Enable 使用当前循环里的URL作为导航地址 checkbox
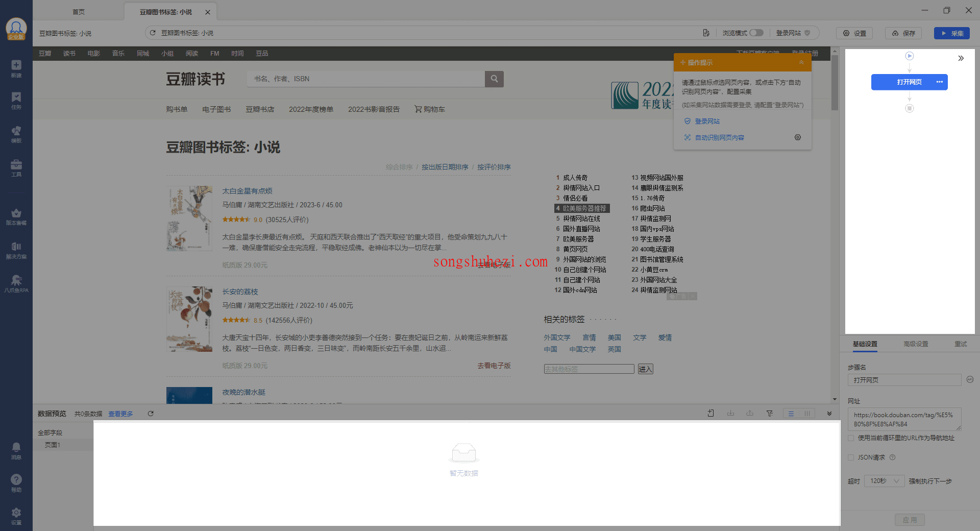This screenshot has height=531, width=980. 851,438
